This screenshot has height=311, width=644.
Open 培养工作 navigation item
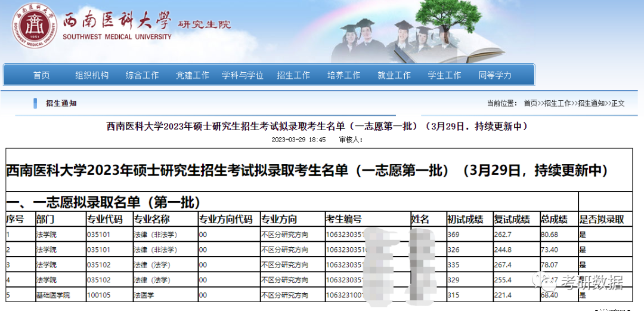344,75
